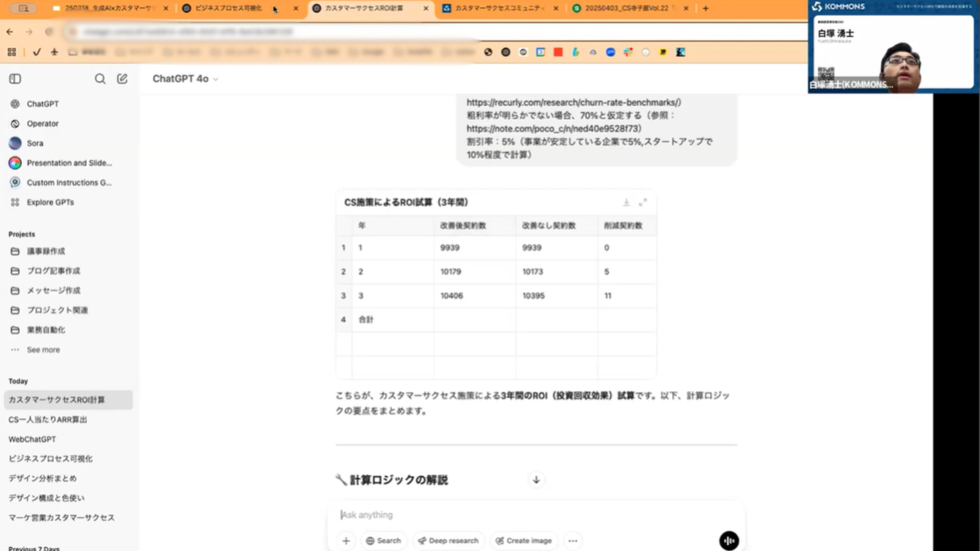Close the カスタマーサクセスROI計算 browser tab
Viewport: 980px width, 551px height.
pos(426,9)
